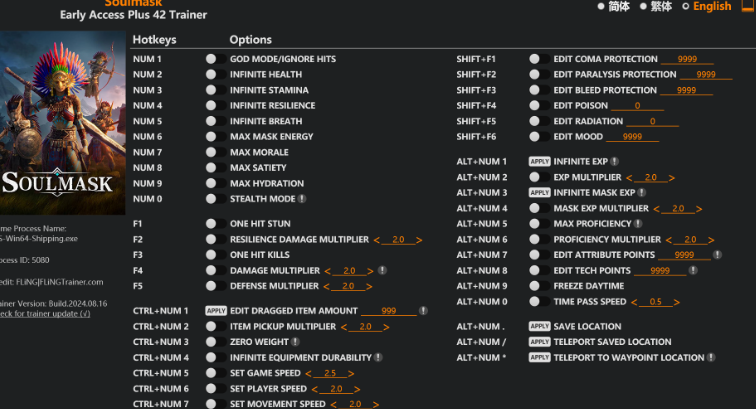This screenshot has width=756, height=409.
Task: Toggle Infinite Stamina on
Action: pos(211,90)
